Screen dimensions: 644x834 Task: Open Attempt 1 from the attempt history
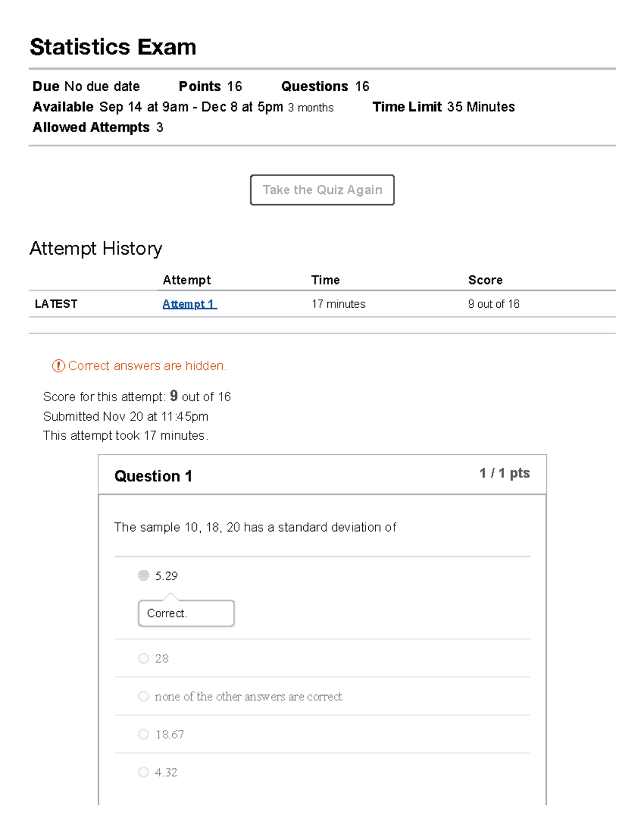pos(189,303)
